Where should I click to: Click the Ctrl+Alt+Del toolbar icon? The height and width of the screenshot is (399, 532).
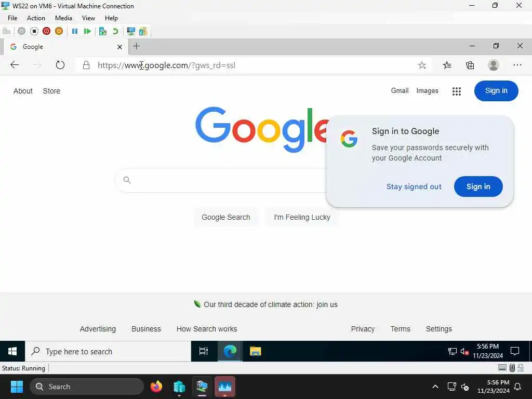6,31
